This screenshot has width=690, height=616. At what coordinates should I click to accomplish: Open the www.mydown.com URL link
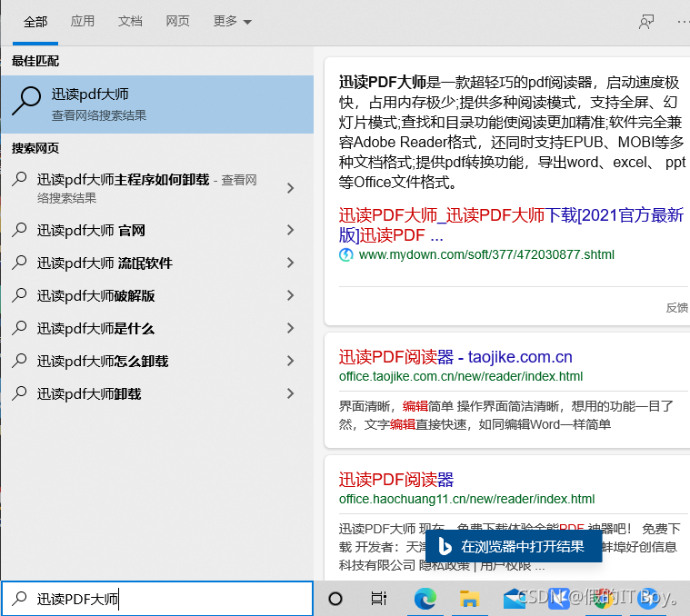[486, 254]
